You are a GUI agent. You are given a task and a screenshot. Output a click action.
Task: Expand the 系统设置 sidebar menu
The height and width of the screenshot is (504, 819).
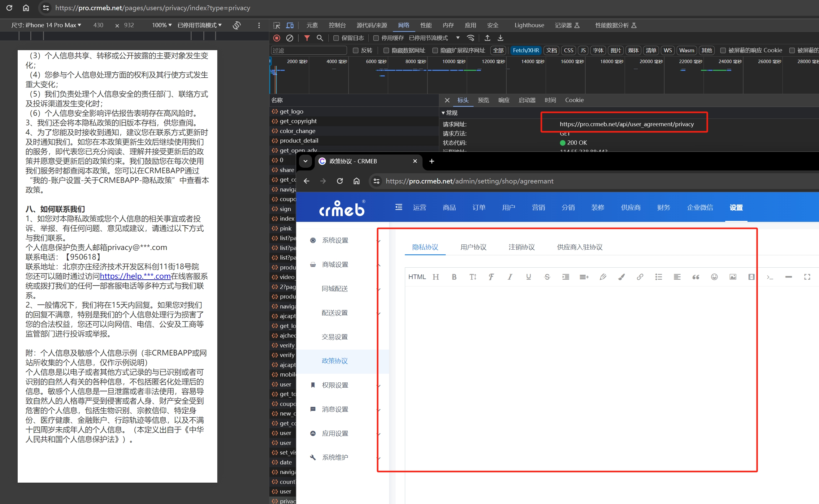pyautogui.click(x=342, y=240)
